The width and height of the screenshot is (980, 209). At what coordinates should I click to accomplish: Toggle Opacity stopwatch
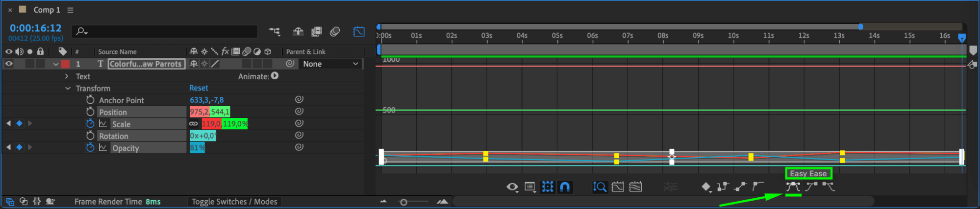90,147
